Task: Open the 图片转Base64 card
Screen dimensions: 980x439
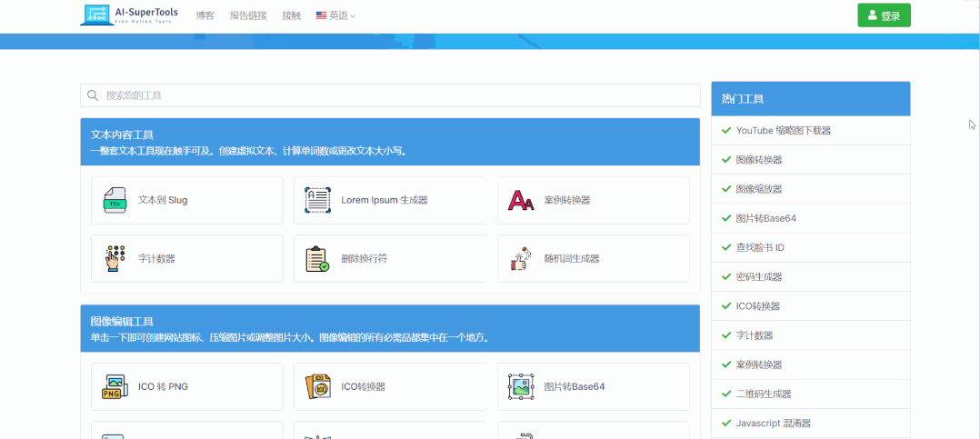Action: 593,386
